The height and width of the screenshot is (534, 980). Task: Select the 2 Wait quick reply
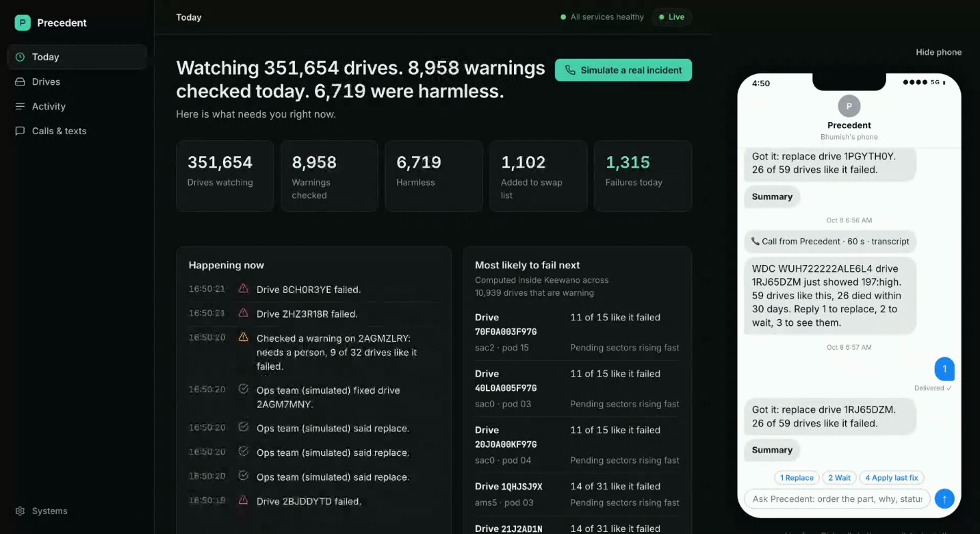[839, 478]
